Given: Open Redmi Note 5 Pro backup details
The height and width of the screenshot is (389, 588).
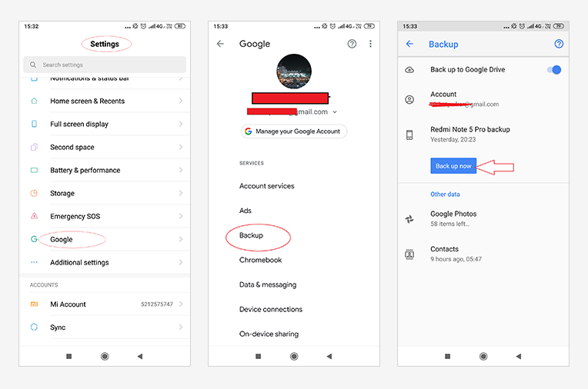Looking at the screenshot, I should click(483, 135).
